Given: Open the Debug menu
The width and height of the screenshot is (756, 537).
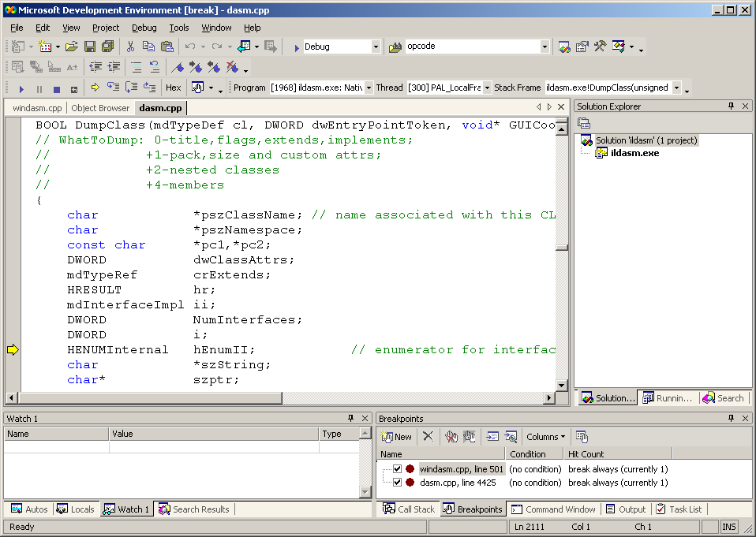Looking at the screenshot, I should click(x=144, y=28).
